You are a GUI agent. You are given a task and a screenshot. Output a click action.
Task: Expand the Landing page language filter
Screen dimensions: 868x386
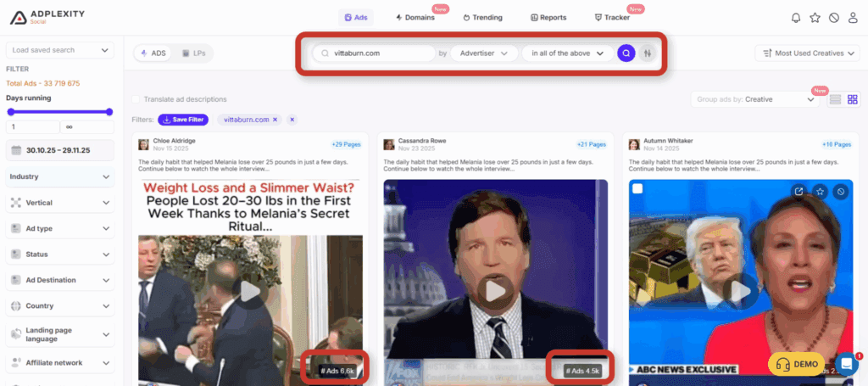60,334
